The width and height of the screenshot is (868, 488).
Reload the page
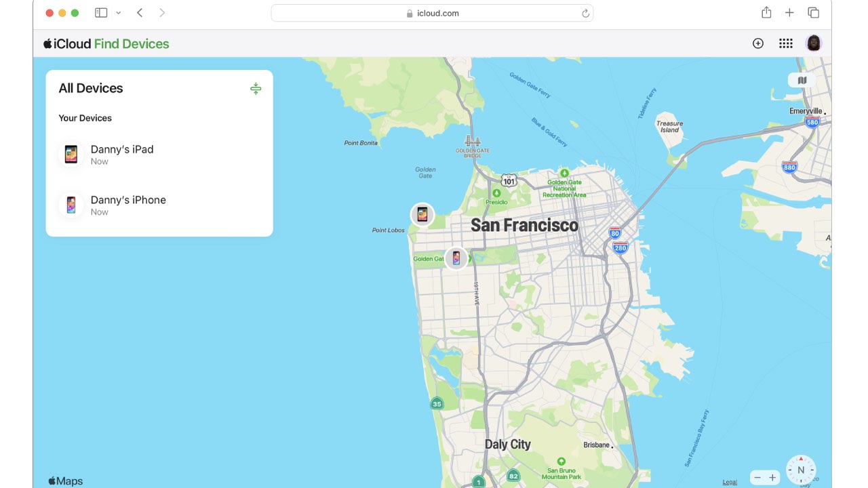coord(585,14)
